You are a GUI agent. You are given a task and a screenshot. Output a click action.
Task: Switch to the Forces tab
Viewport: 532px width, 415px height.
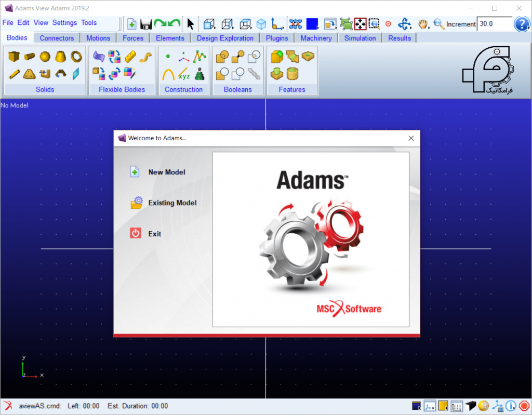click(x=133, y=38)
